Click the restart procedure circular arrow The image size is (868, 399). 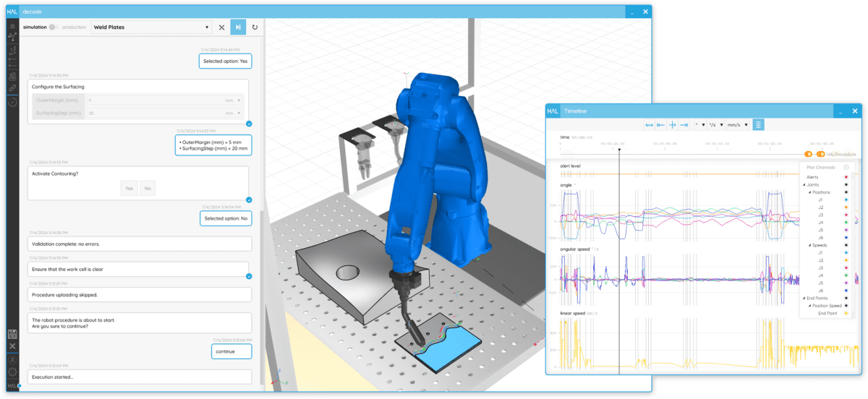(x=255, y=27)
